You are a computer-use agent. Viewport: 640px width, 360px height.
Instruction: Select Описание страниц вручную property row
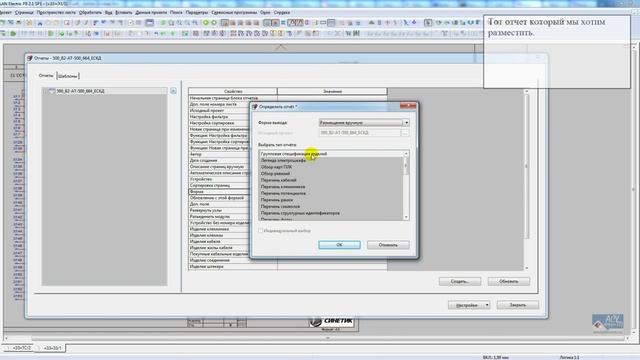coord(220,167)
